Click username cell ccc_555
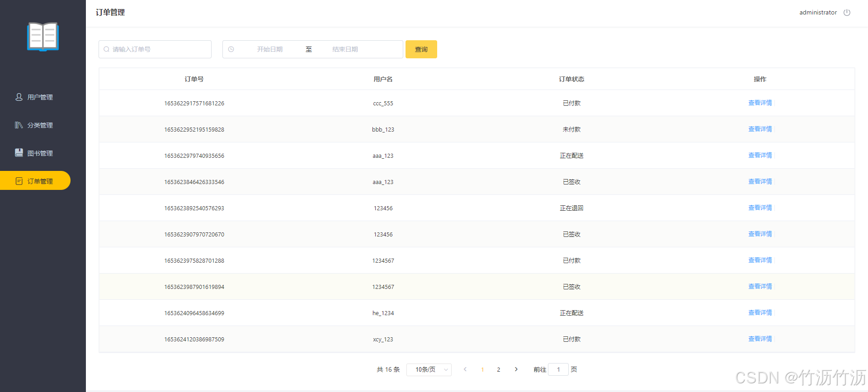Screen dimensions: 868x392 pos(383,104)
